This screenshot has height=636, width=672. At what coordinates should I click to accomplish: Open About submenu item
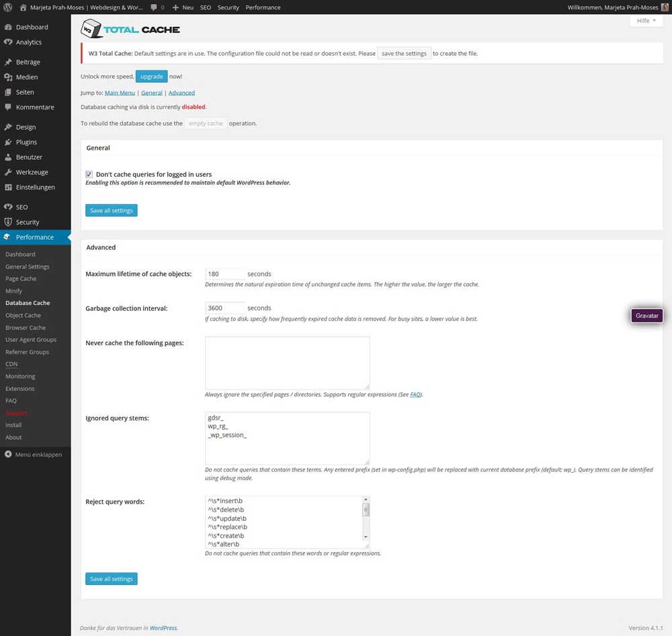pos(13,437)
